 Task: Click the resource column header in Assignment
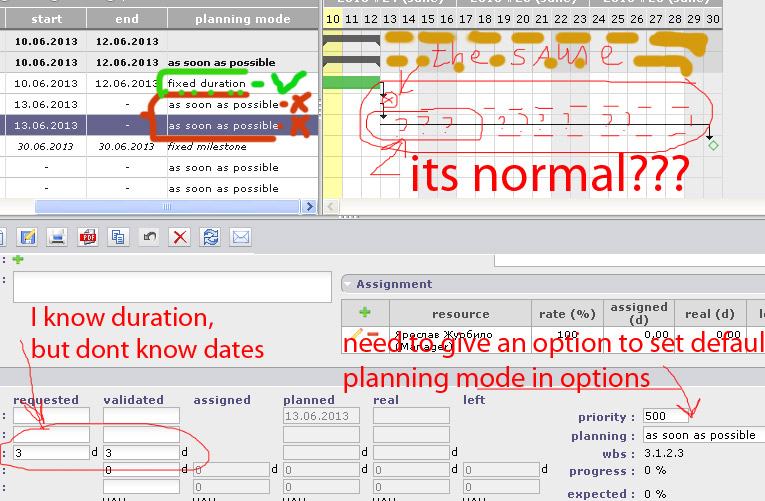[x=460, y=314]
